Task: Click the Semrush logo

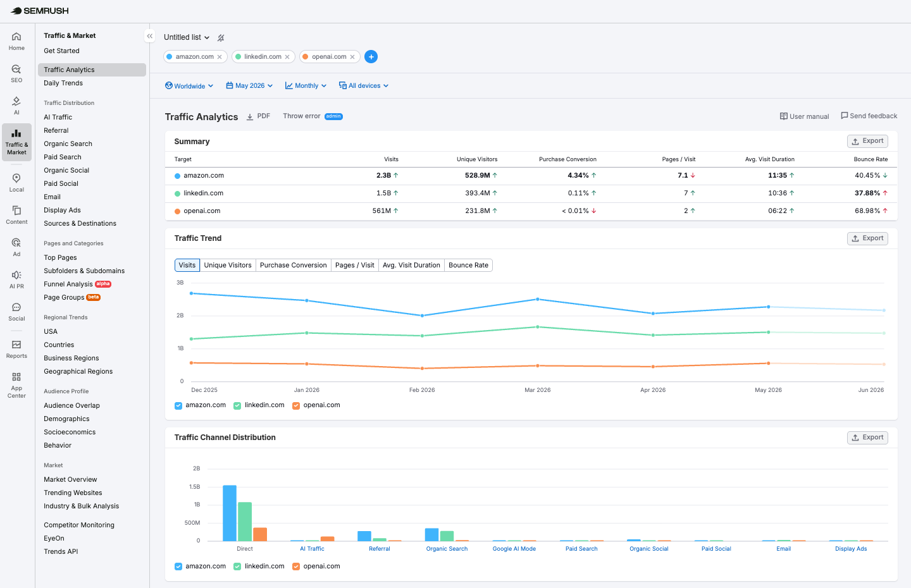Action: pyautogui.click(x=39, y=11)
